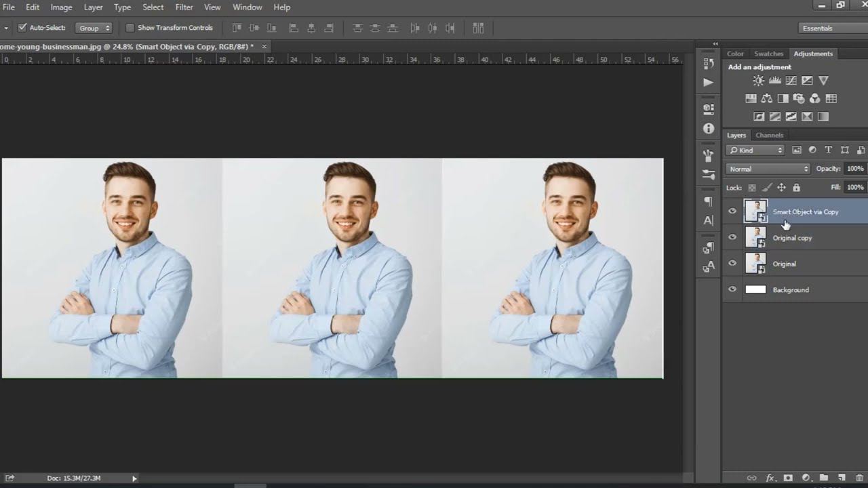Switch to the Channels tab
Image resolution: width=868 pixels, height=488 pixels.
[x=769, y=135]
